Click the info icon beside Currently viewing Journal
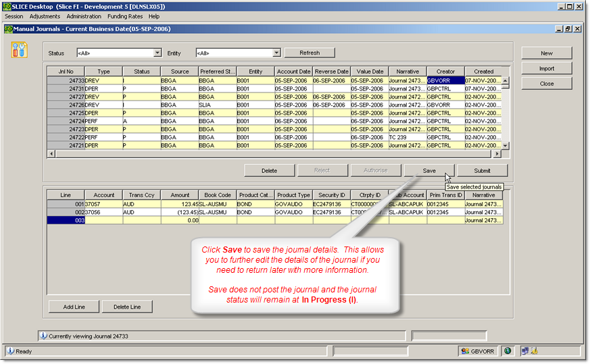Viewport: 590px width, 364px height. tap(44, 336)
